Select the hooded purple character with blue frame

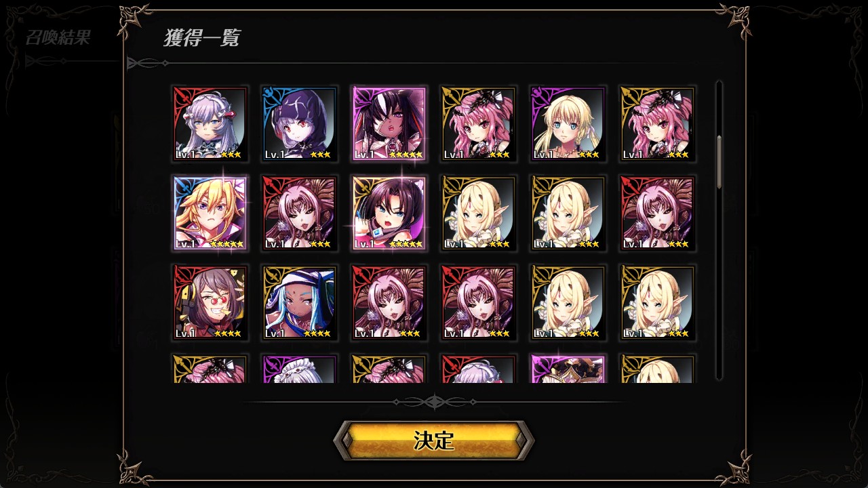pos(300,123)
